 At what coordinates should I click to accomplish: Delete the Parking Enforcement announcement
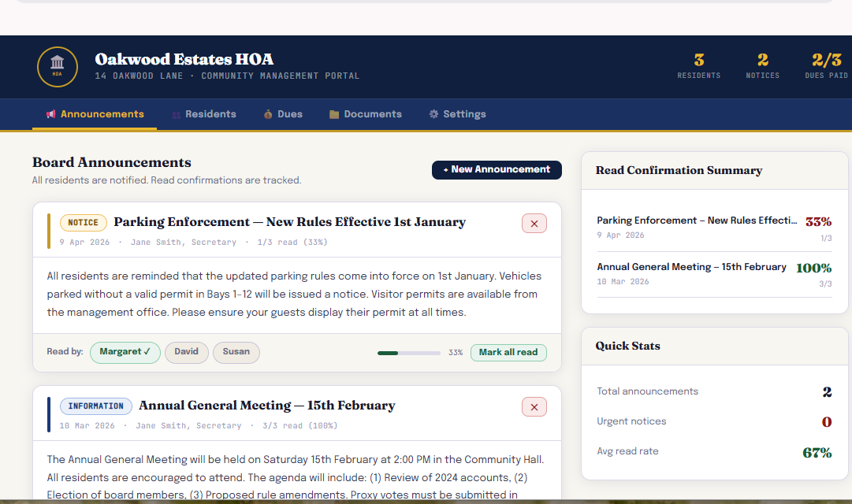[x=534, y=224]
